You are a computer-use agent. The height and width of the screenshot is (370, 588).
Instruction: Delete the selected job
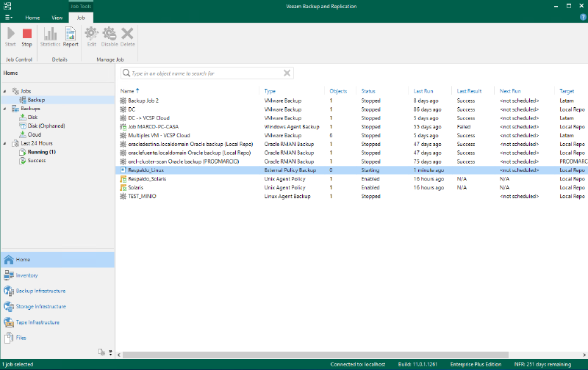(x=127, y=37)
